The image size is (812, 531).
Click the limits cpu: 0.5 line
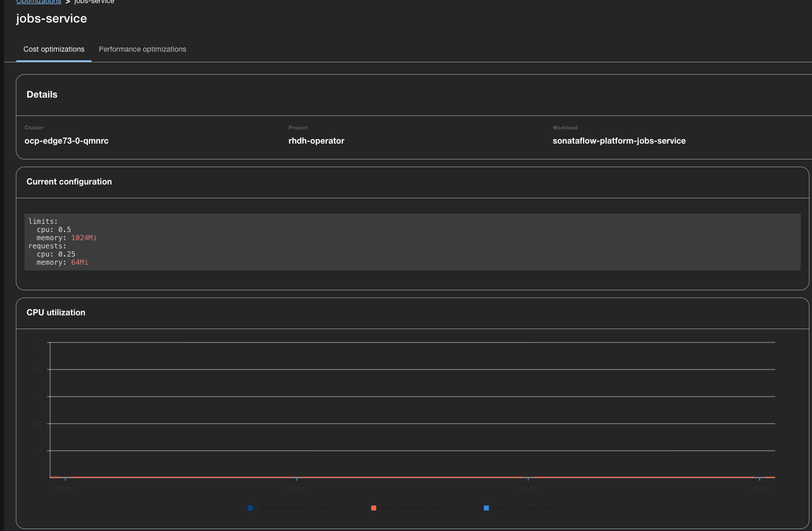coord(54,229)
